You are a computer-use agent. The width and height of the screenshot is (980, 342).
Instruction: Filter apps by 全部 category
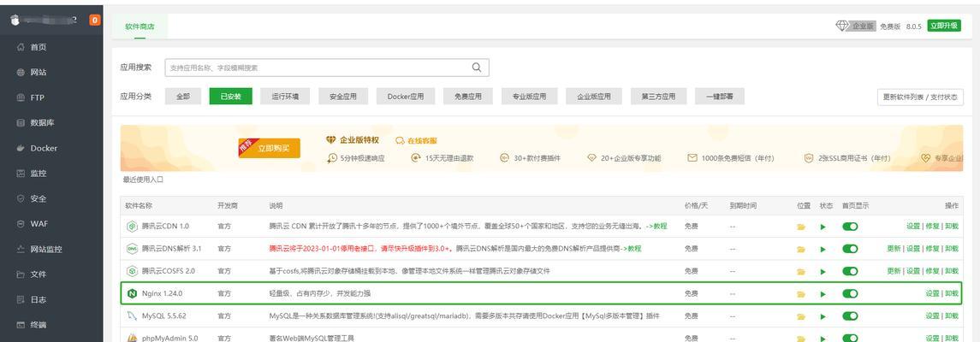click(x=182, y=97)
